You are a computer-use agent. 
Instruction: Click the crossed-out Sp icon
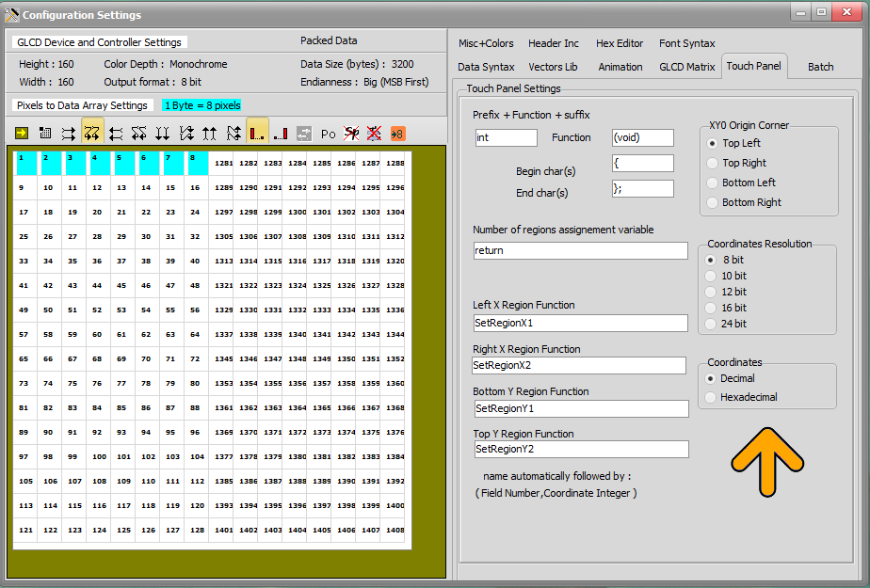point(351,133)
